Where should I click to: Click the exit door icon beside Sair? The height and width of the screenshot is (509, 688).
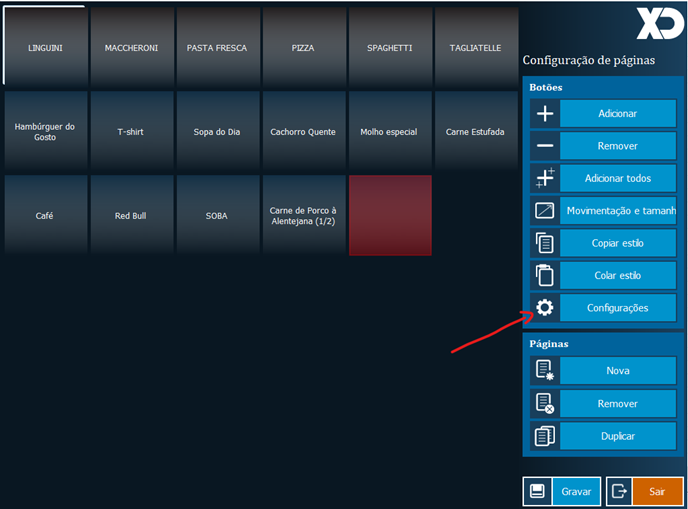click(x=620, y=491)
